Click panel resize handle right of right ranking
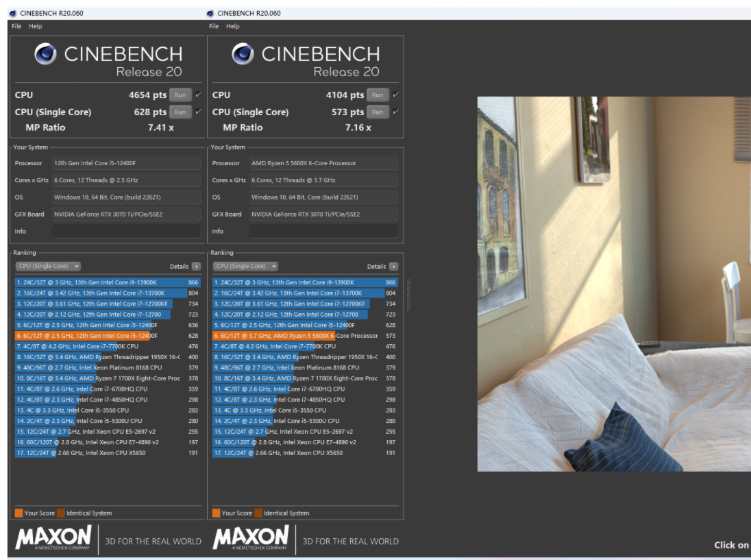 pos(408,295)
